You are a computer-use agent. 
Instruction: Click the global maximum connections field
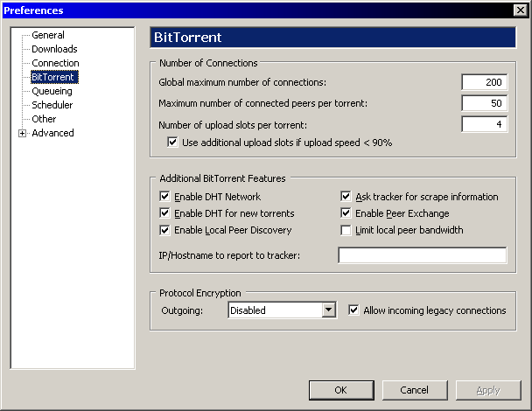(x=485, y=82)
